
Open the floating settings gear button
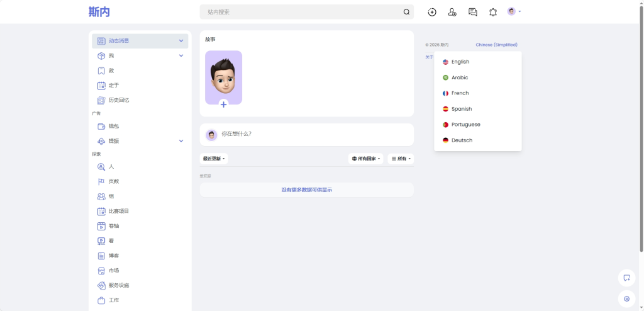tap(627, 299)
